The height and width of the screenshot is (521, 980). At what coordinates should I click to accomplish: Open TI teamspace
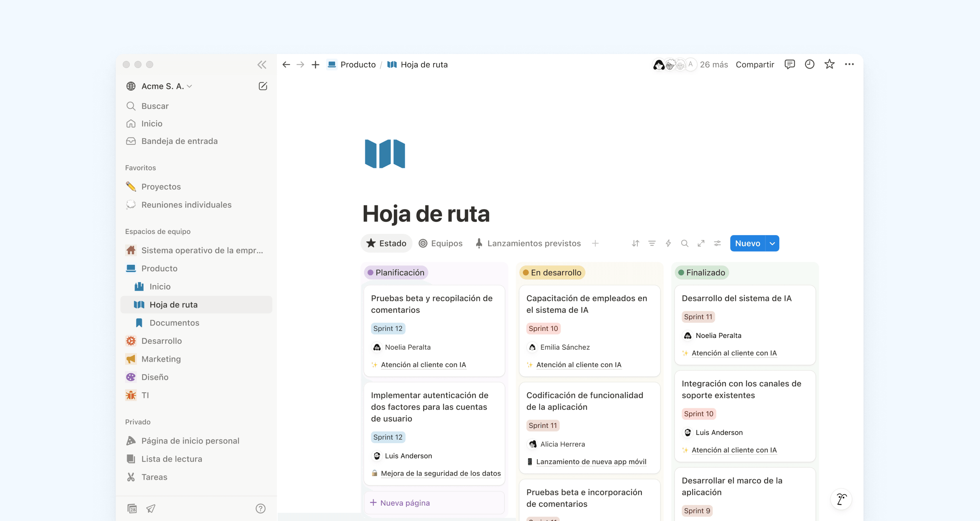click(x=196, y=395)
